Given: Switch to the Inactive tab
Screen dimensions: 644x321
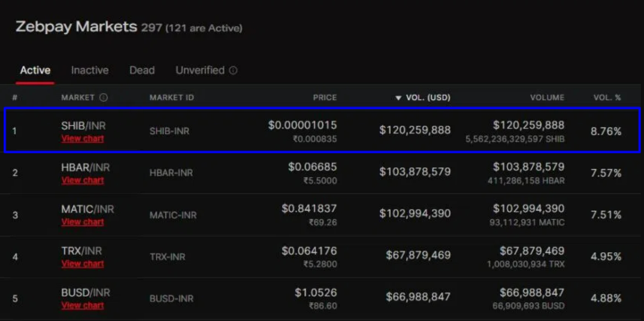Looking at the screenshot, I should (x=90, y=70).
